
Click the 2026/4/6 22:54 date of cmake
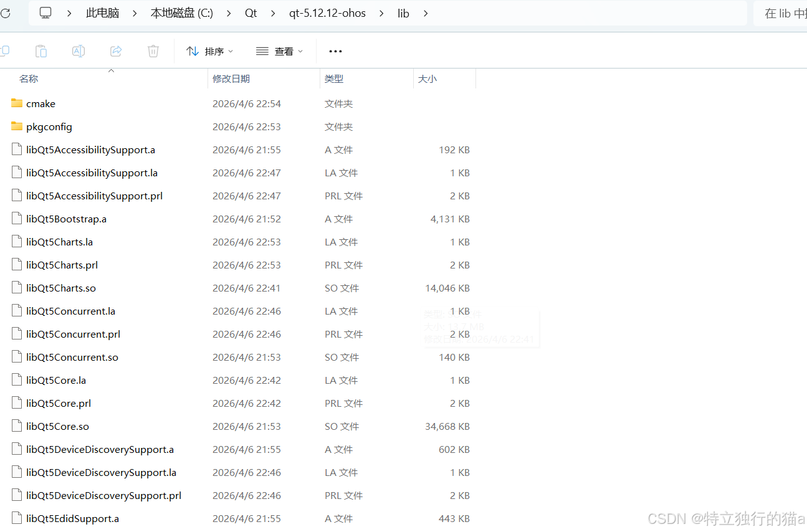[247, 103]
